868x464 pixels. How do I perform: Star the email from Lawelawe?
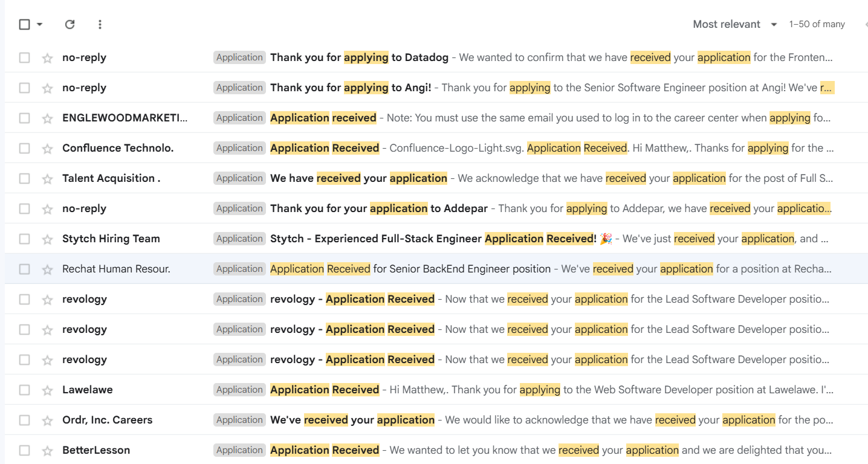47,389
